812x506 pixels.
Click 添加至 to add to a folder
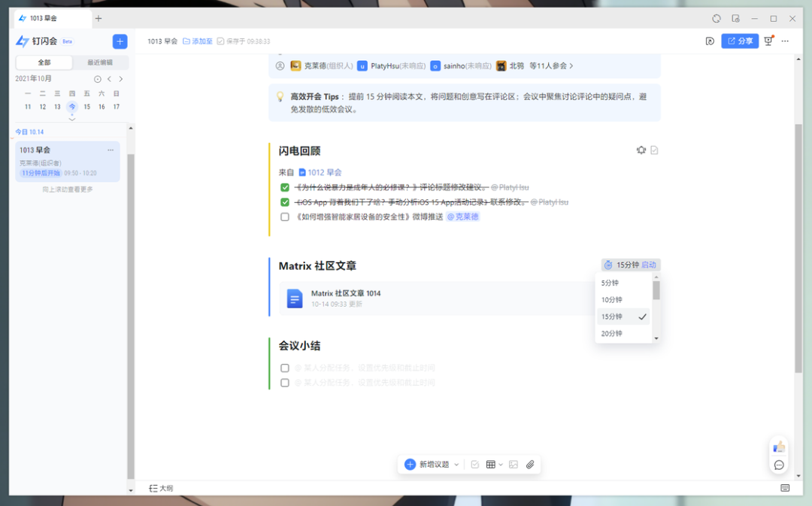click(x=198, y=41)
